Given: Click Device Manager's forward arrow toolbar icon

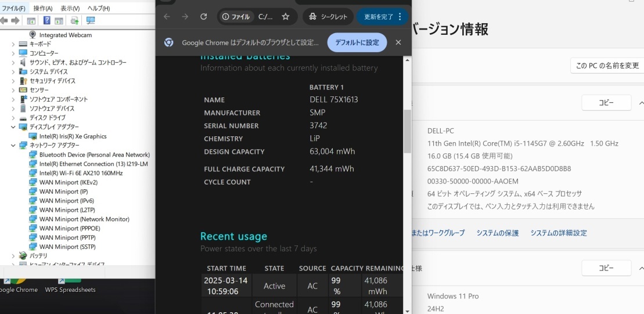Looking at the screenshot, I should pyautogui.click(x=15, y=20).
